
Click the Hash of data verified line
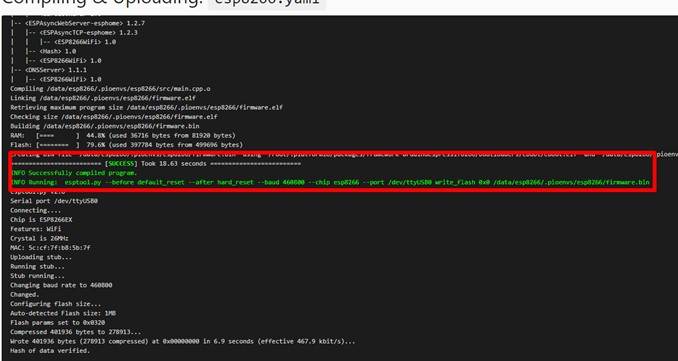(x=50, y=351)
